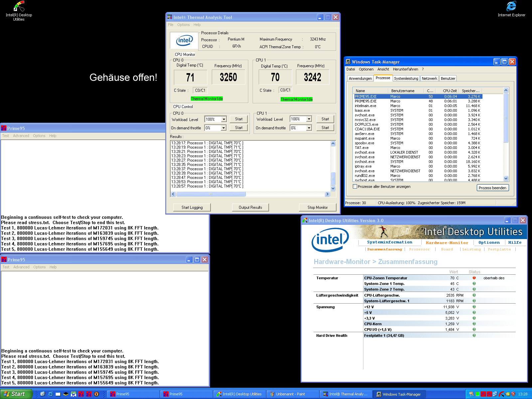Click Output Results button
532x399 pixels.
[250, 207]
